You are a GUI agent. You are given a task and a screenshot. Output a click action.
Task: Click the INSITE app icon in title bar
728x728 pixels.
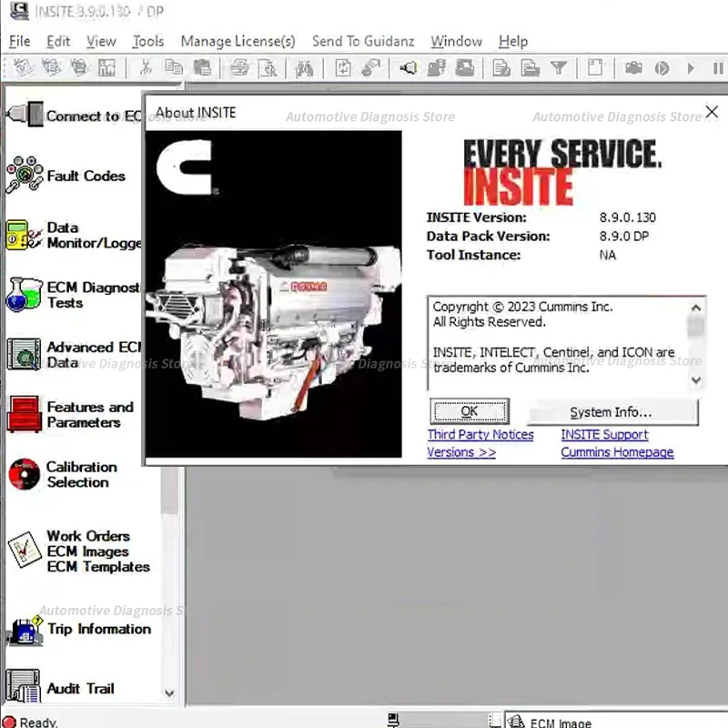tap(19, 10)
